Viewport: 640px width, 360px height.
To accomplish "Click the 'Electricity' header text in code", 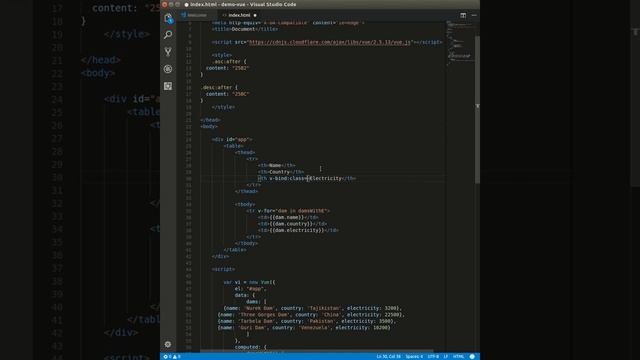I will coord(326,178).
